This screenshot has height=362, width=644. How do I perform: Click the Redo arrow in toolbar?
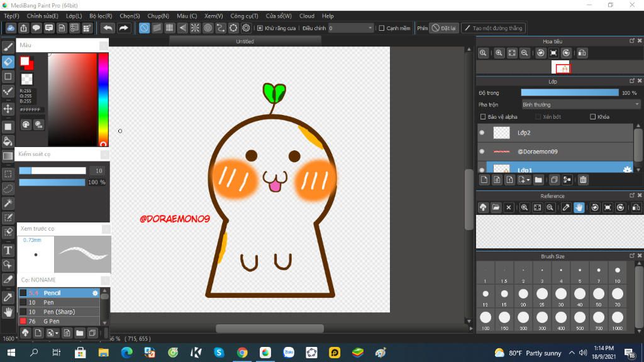(x=123, y=28)
